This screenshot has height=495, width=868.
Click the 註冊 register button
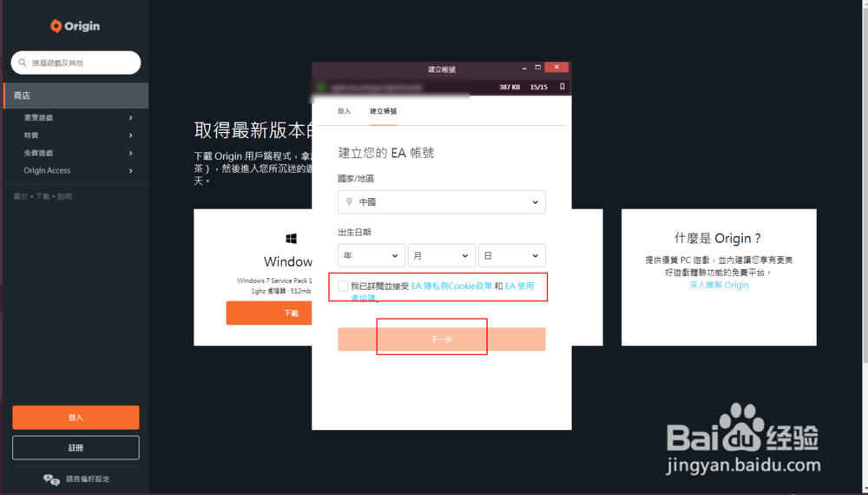point(76,447)
